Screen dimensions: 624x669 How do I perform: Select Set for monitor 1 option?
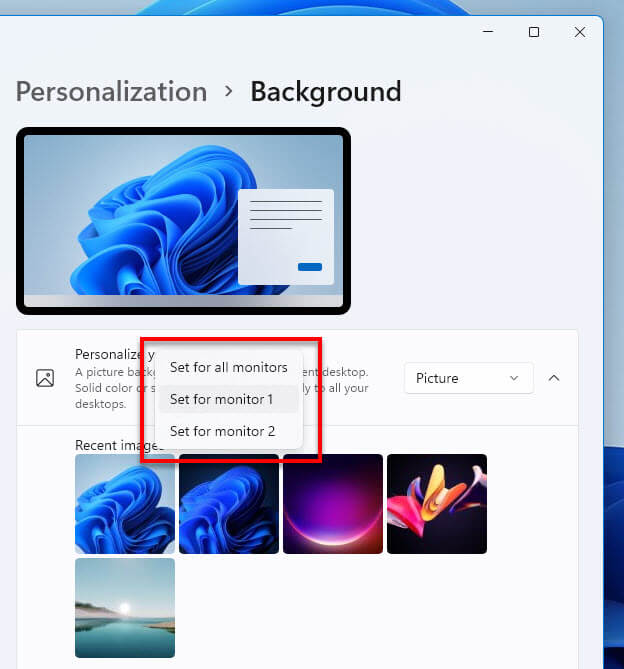pos(221,399)
